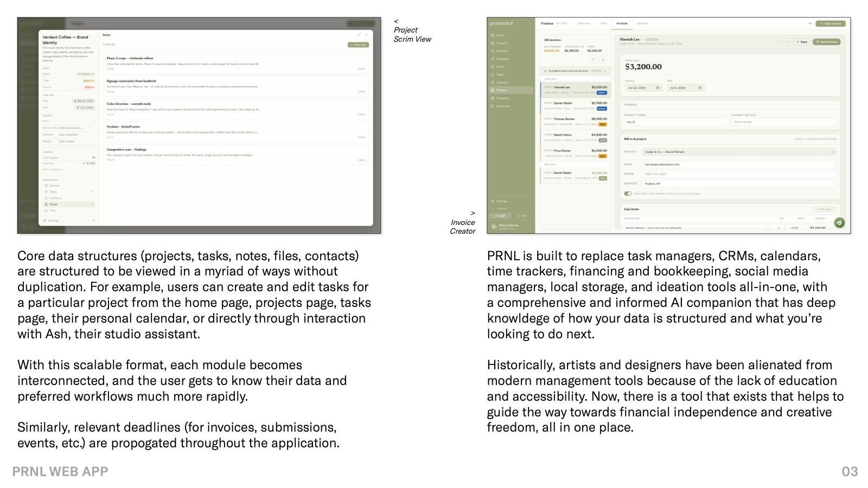The image size is (868, 488).
Task: Switch to Light theme mode
Action: [500, 216]
